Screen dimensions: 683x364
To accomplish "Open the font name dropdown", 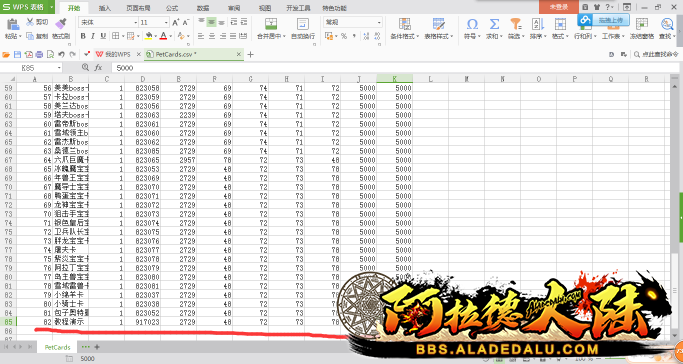I will [108, 22].
